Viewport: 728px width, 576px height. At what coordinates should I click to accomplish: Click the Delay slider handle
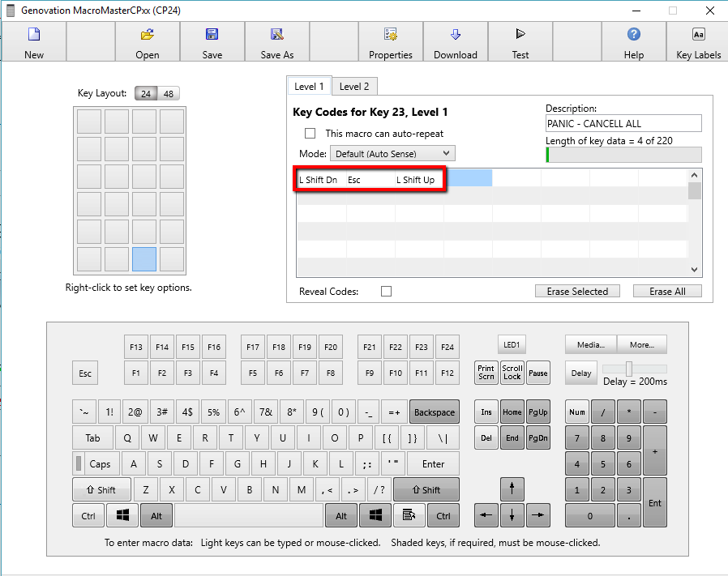click(x=629, y=369)
